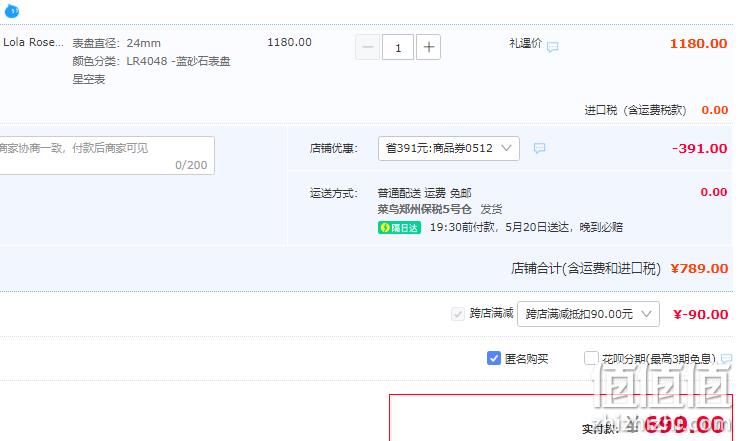Click the 进口税 amount 0.00
This screenshot has width=741, height=441.
[x=715, y=110]
